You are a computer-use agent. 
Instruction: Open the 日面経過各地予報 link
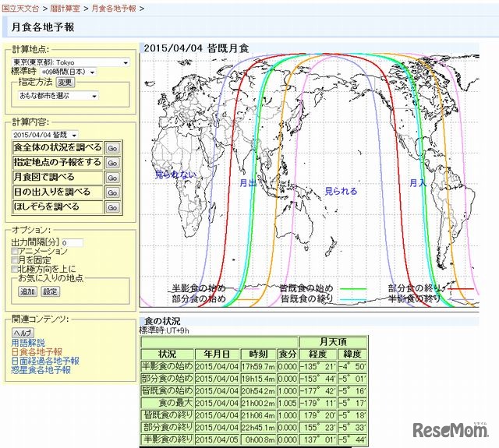pos(45,361)
